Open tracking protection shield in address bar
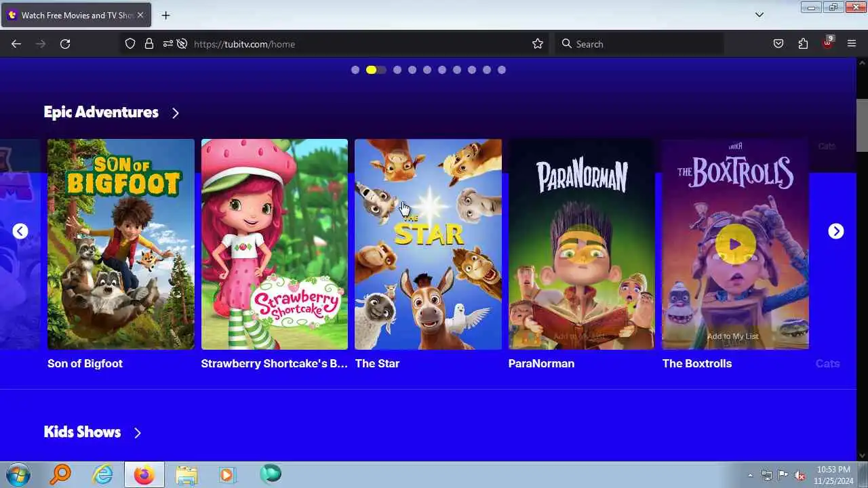Image resolution: width=868 pixels, height=488 pixels. [x=130, y=44]
